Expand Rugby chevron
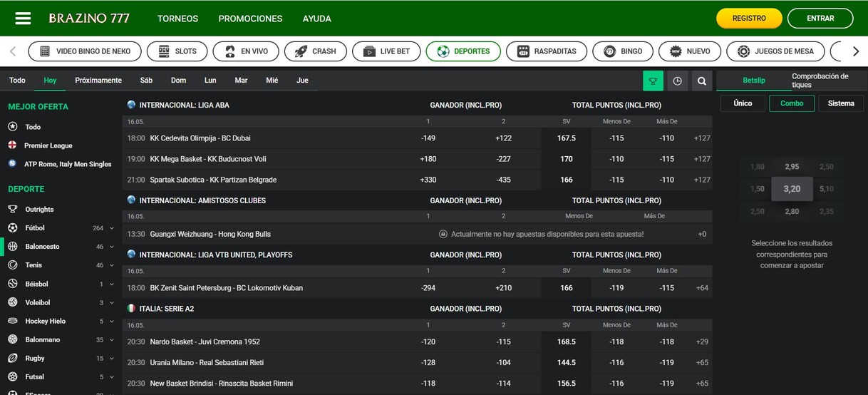Viewport: 868px width, 395px height. click(111, 359)
